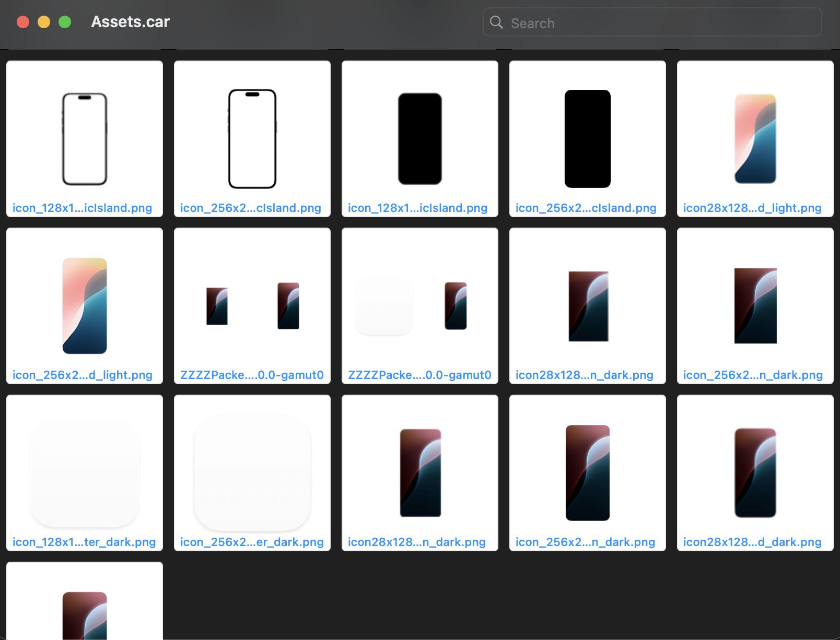Select the ZZZZPacke thumbnail showing two dark wallpapers
This screenshot has width=840, height=640.
point(252,306)
